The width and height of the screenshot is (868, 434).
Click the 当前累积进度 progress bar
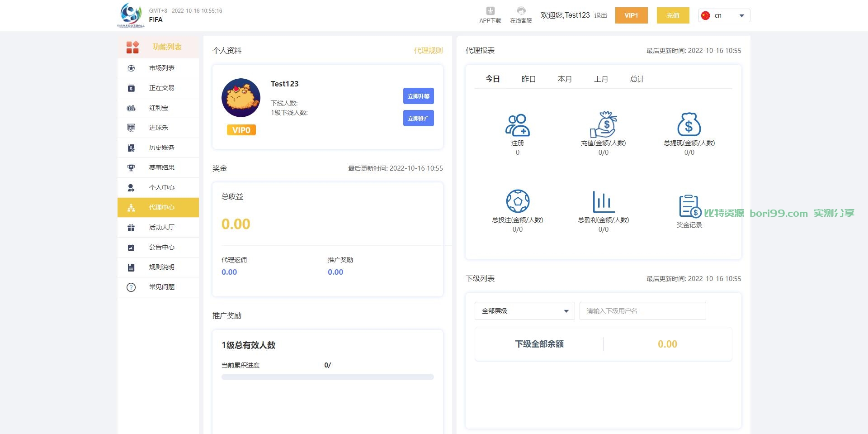coord(328,377)
